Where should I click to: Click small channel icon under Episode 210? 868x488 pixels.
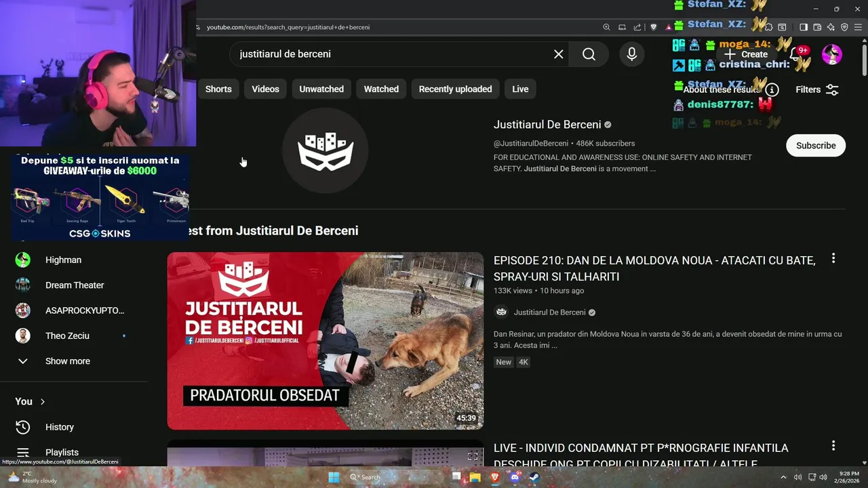[501, 312]
